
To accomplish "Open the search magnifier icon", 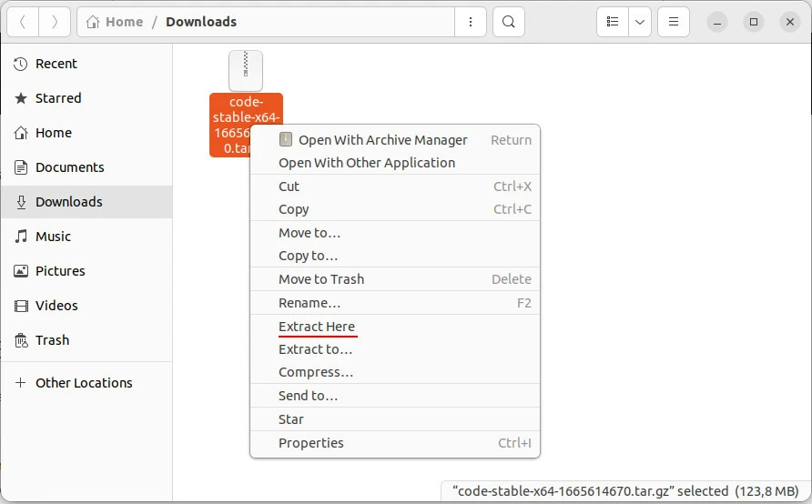I will [509, 22].
